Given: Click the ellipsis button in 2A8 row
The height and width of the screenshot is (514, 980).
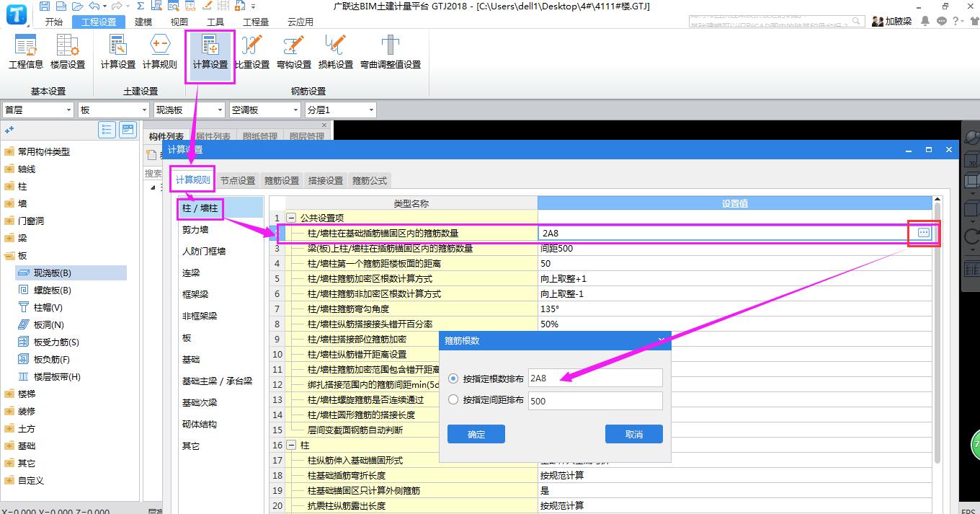Looking at the screenshot, I should [x=924, y=233].
